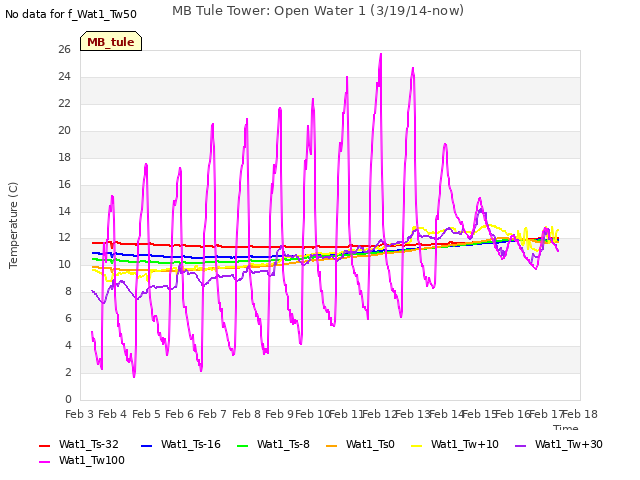
Task: Click the chart title MB Tule Tower
Action: [318, 11]
